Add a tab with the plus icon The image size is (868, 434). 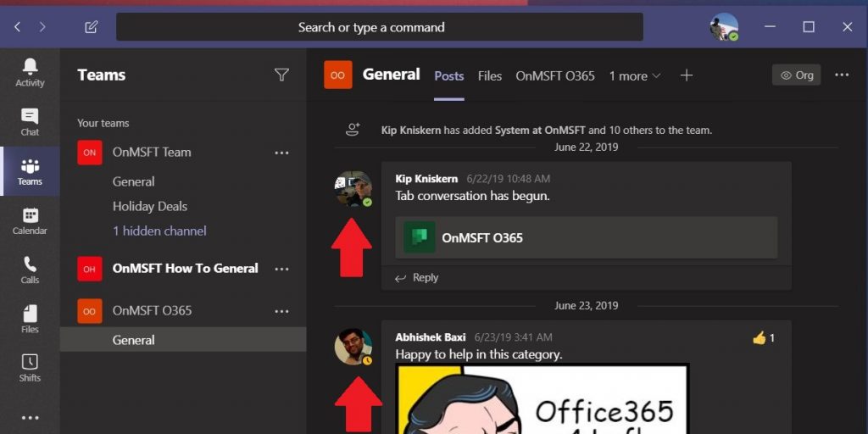point(687,75)
